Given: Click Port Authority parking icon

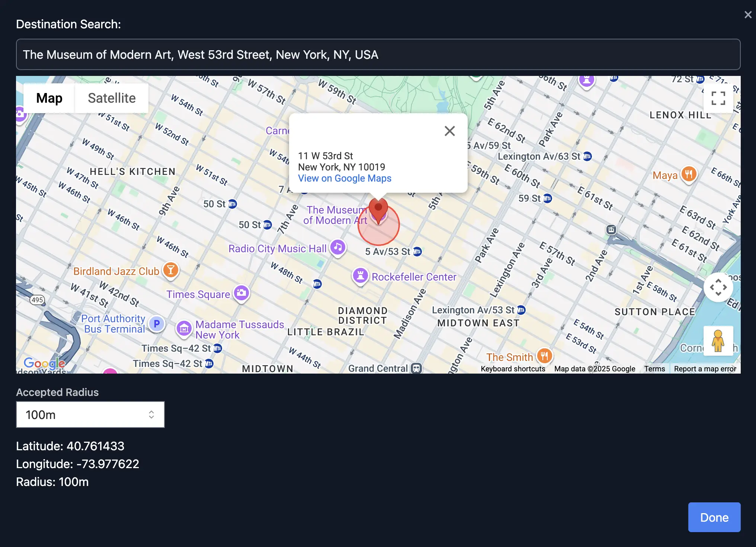Looking at the screenshot, I should pyautogui.click(x=157, y=324).
